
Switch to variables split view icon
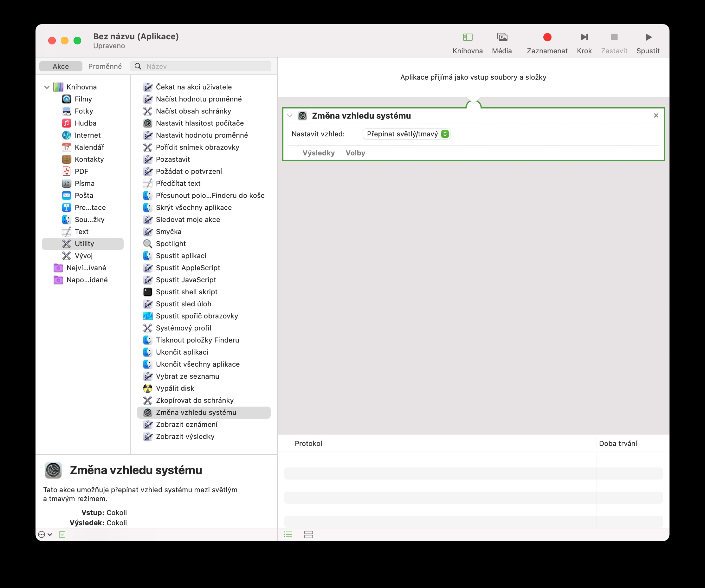(x=308, y=534)
